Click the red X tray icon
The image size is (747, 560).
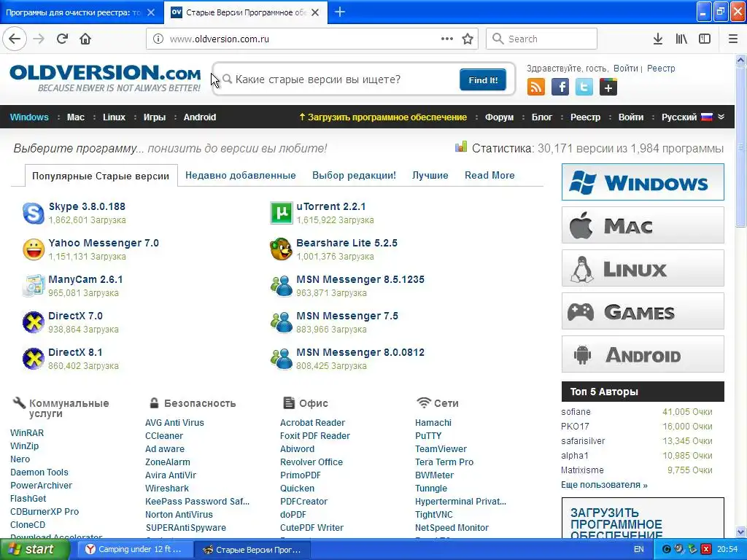click(x=706, y=549)
